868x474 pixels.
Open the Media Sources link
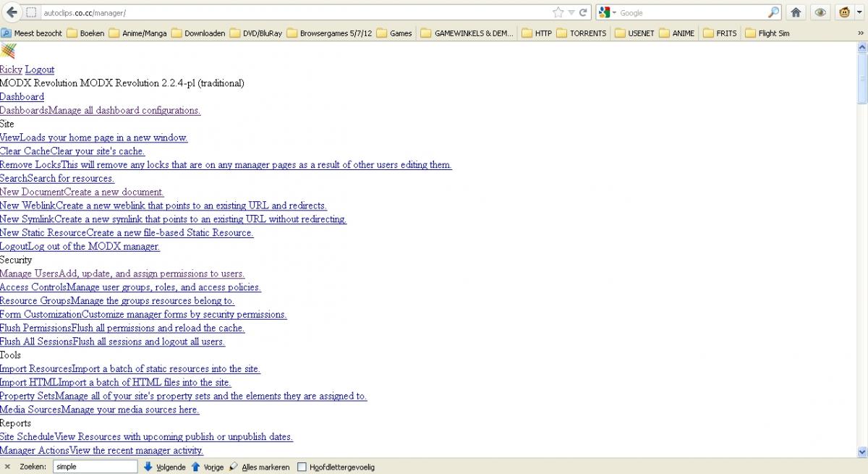click(100, 410)
